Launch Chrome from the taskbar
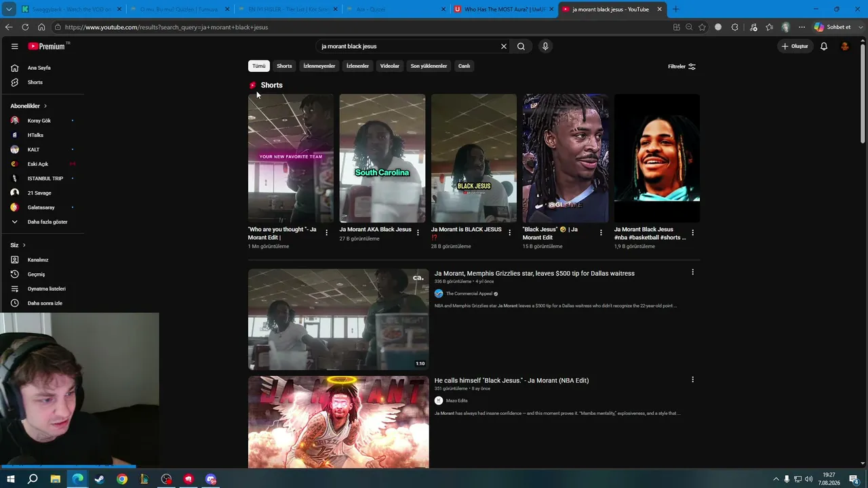Screen dimensions: 868x488 [x=122, y=479]
